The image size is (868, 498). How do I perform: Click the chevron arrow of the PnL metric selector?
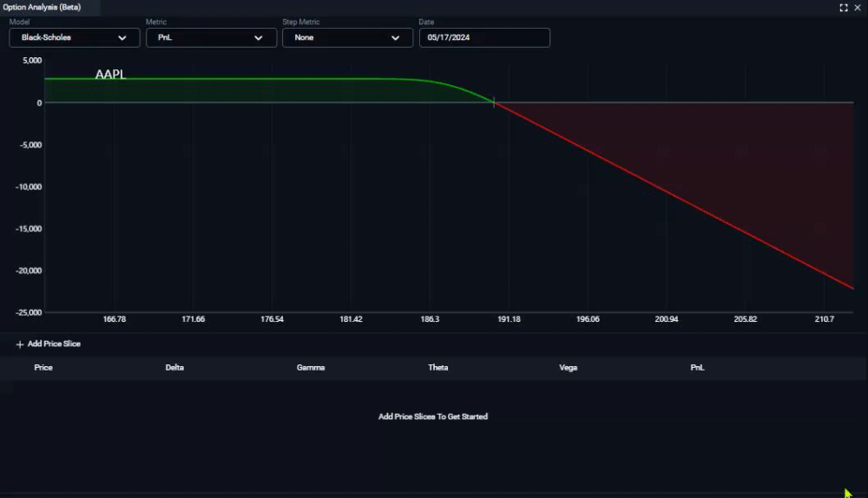[259, 38]
